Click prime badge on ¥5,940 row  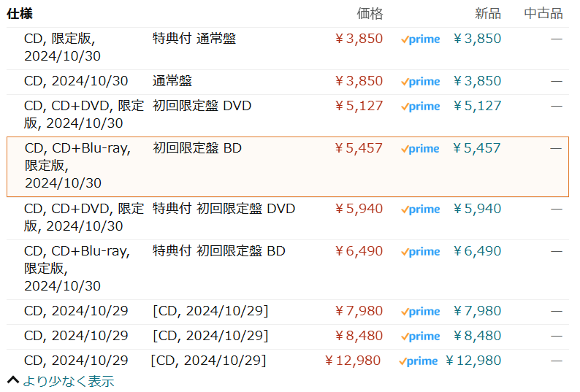click(420, 210)
